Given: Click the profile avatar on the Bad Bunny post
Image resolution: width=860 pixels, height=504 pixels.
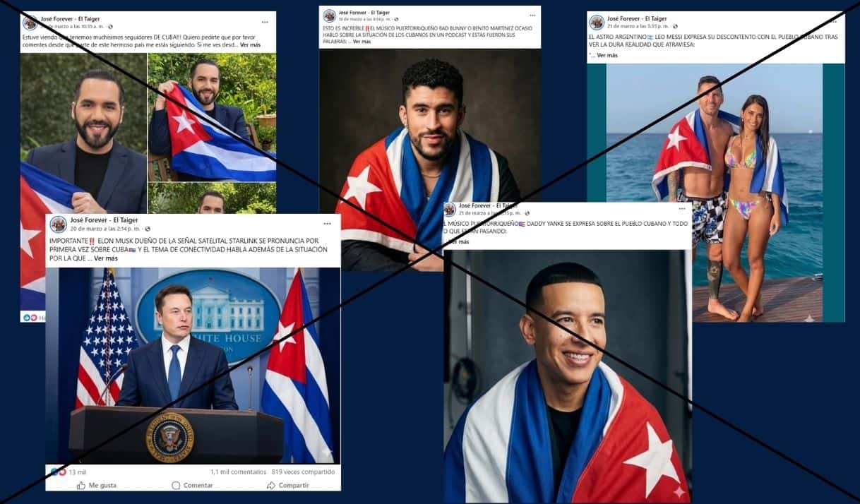Looking at the screenshot, I should tap(329, 16).
